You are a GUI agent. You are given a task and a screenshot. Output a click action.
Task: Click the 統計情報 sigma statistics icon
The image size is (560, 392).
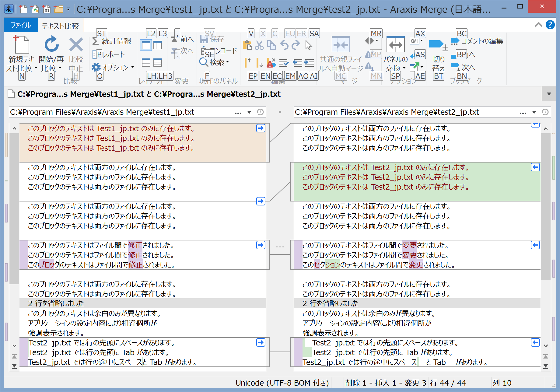[x=96, y=41]
